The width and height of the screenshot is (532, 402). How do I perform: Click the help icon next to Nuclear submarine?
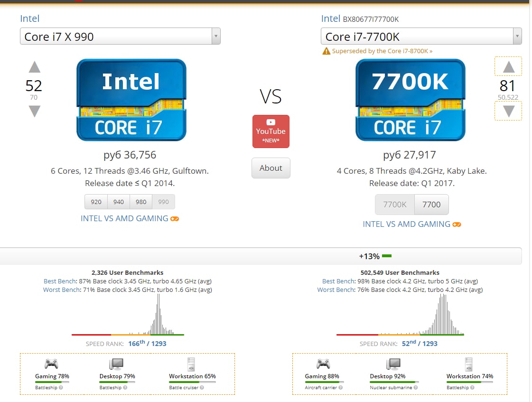416,387
